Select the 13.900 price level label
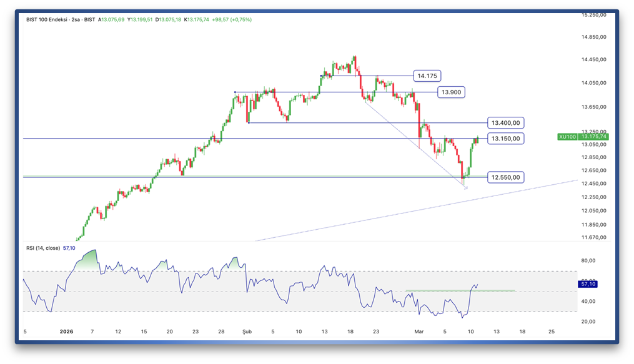This screenshot has height=364, width=634. coord(451,92)
